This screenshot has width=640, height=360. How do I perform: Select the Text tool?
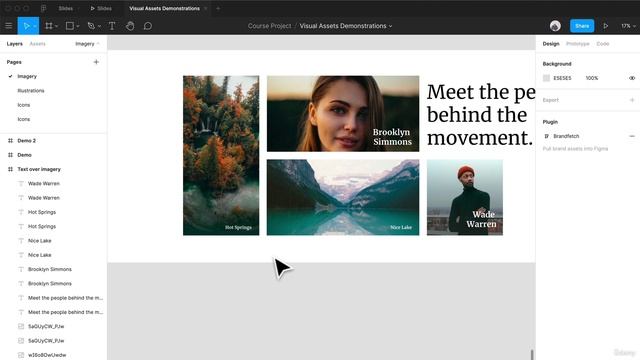[x=112, y=26]
